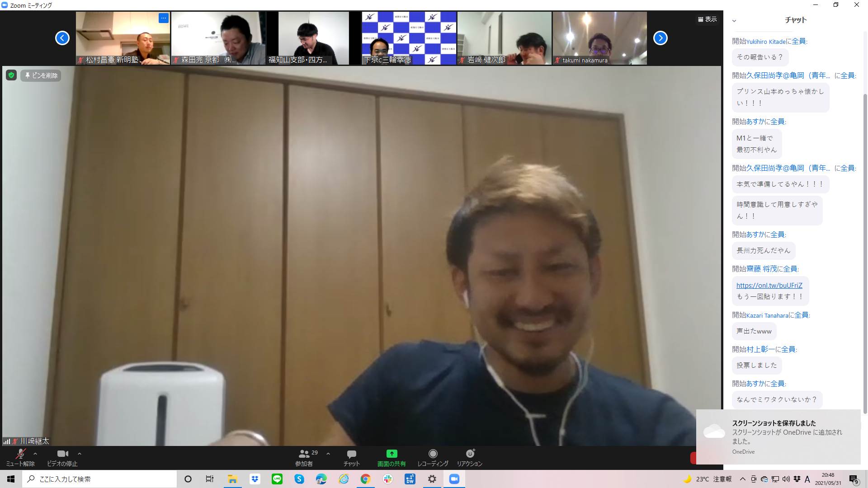The width and height of the screenshot is (868, 488).
Task: Open Windows Start menu
Action: [x=11, y=479]
